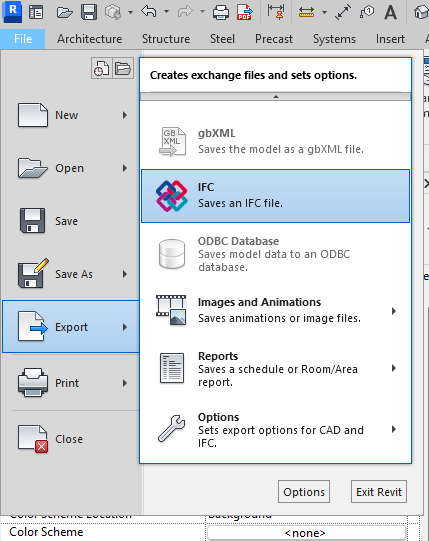Expand the export Options submenu arrow
This screenshot has height=541, width=429.
[x=394, y=429]
